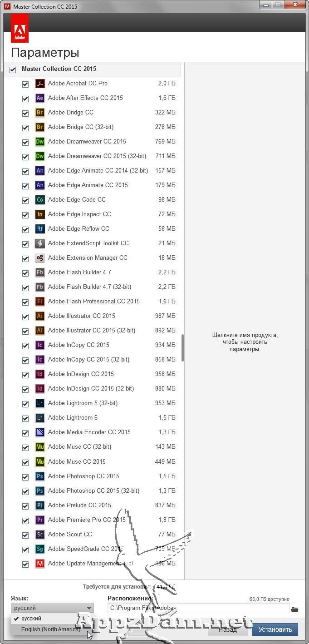Click the Media Encoder CC 2015 icon

click(40, 432)
